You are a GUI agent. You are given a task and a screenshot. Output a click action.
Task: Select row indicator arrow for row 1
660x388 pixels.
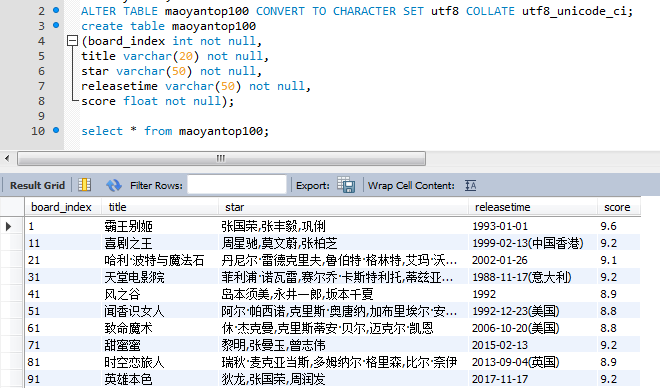click(x=8, y=226)
